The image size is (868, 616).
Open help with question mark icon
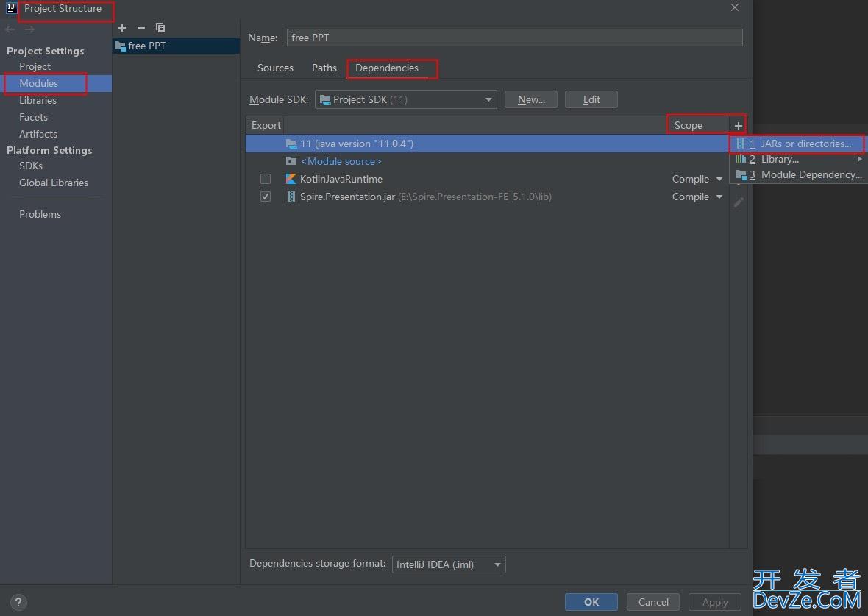click(x=18, y=602)
